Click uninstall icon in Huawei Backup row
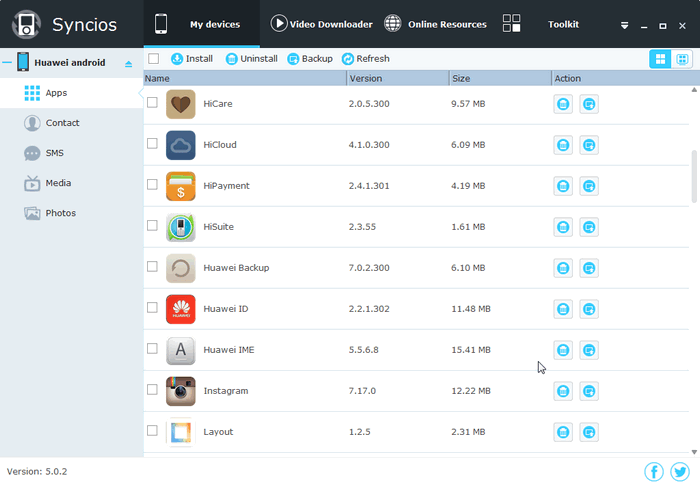700x487 pixels. (563, 268)
